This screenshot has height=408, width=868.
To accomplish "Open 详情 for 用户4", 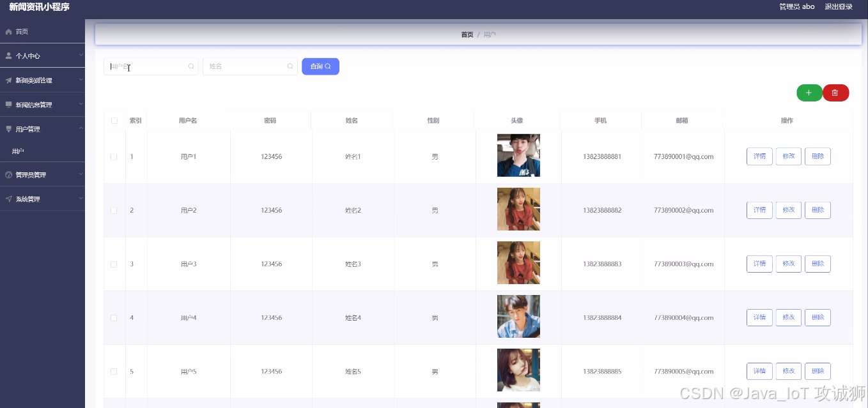I will tap(759, 317).
